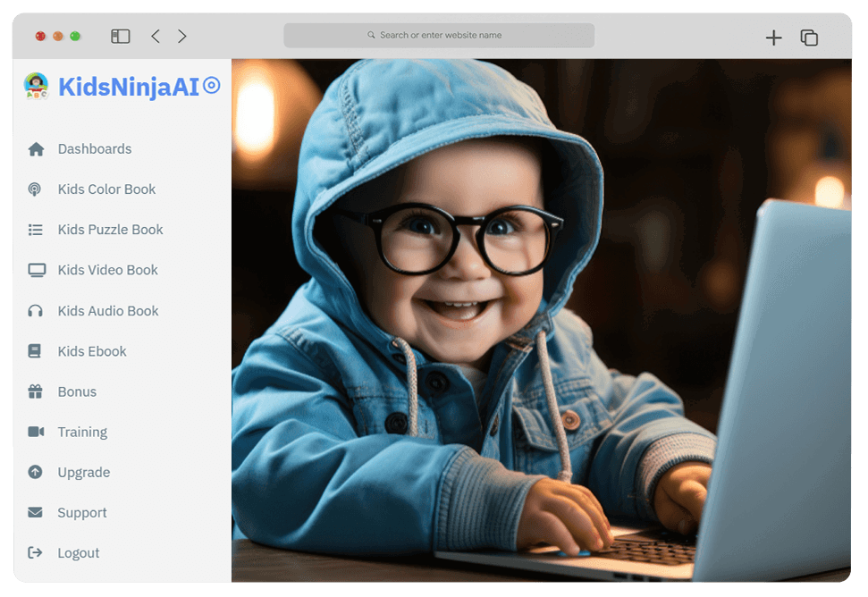Click the envelope icon next to Support
This screenshot has height=597, width=868.
pos(36,513)
